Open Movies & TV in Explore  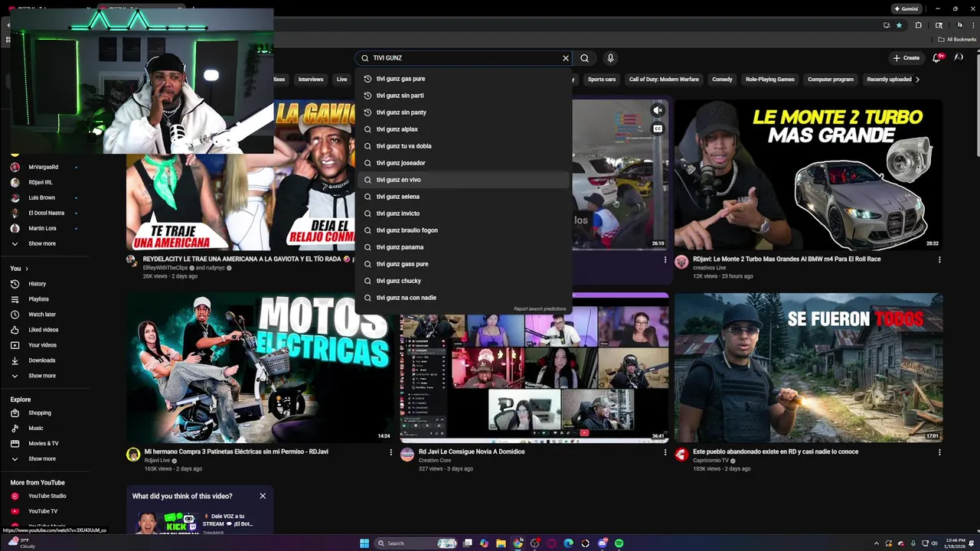point(43,444)
